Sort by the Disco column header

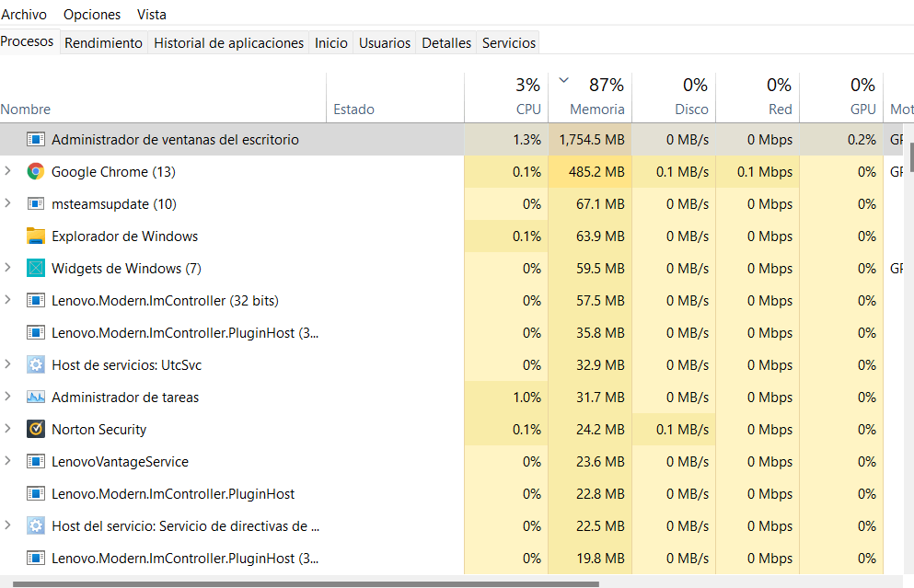click(675, 98)
